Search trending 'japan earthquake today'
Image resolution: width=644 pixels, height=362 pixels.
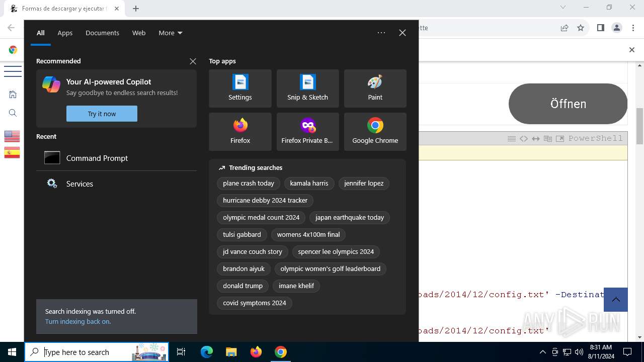click(x=350, y=218)
